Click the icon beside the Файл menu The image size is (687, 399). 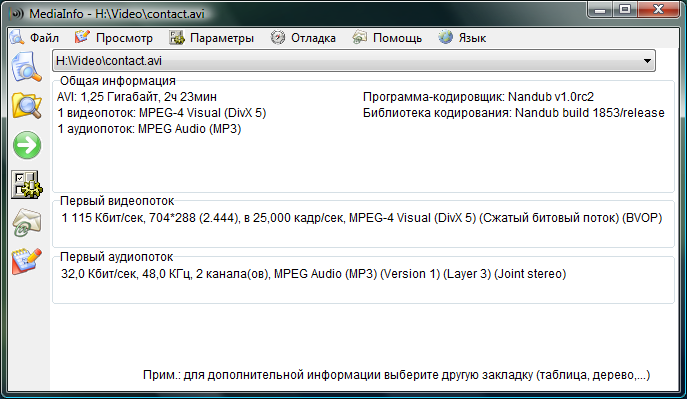tap(18, 38)
